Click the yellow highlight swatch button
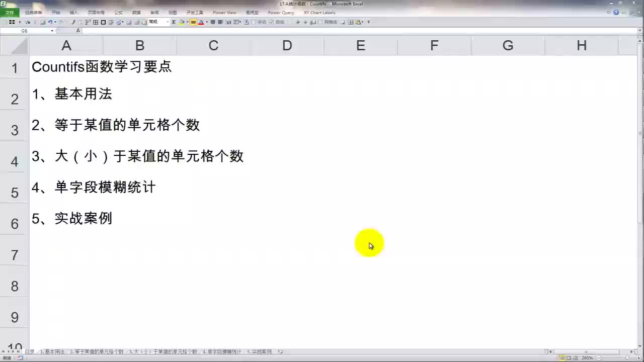The image size is (644, 362). point(193,22)
